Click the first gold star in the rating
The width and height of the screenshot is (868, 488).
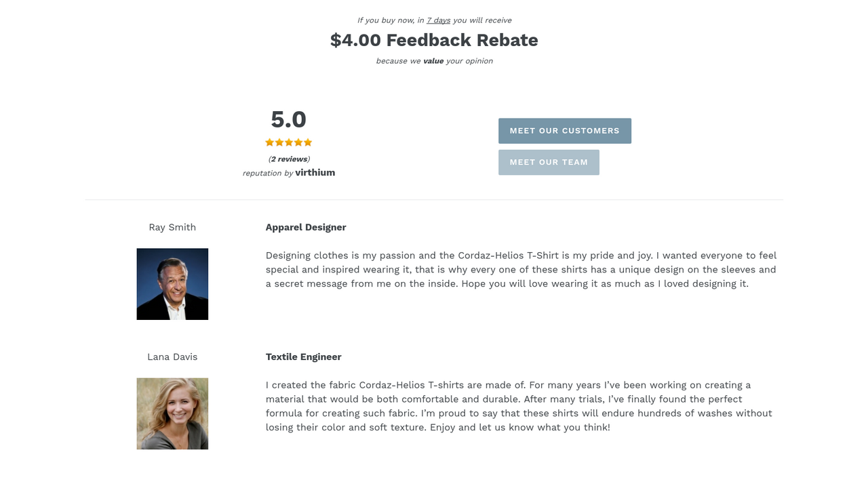(269, 142)
